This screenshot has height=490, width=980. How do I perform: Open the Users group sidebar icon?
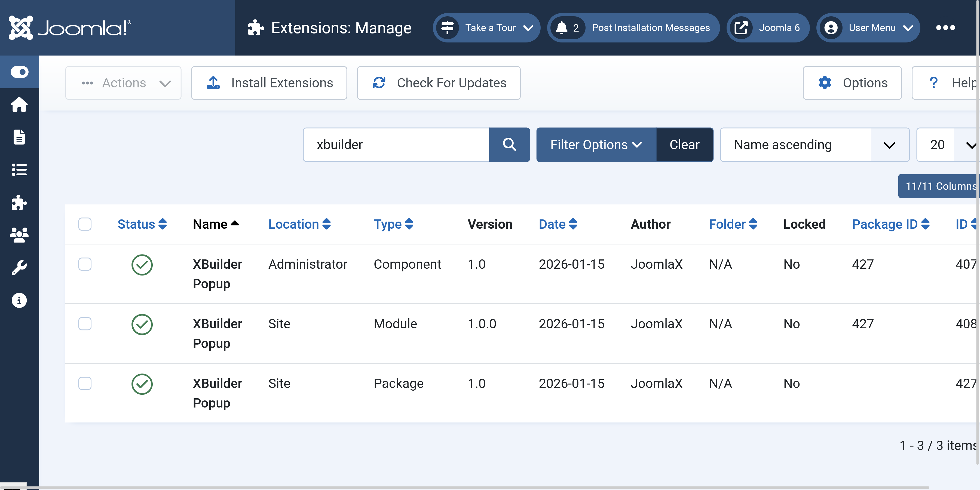(x=19, y=235)
